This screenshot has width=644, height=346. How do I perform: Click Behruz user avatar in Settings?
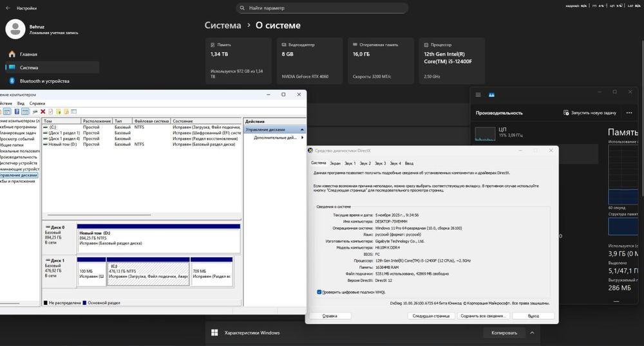coord(15,29)
